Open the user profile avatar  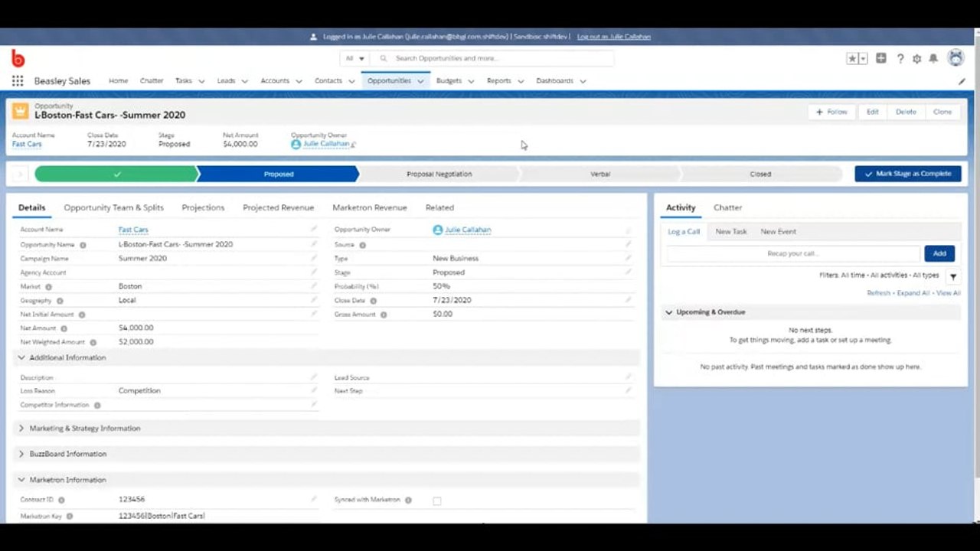click(955, 57)
